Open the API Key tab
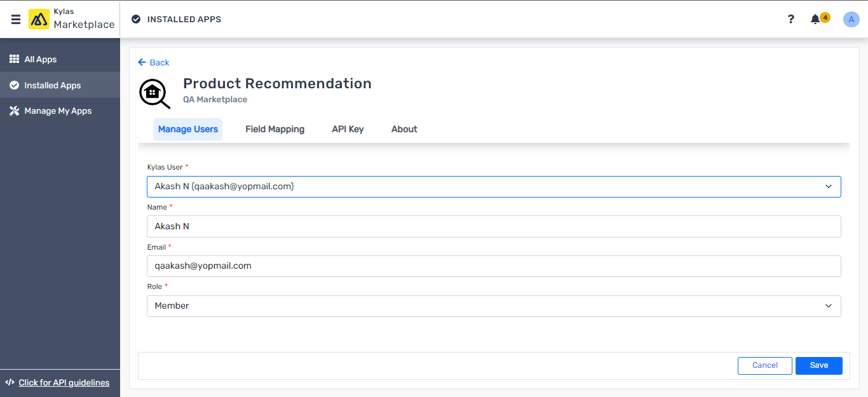This screenshot has height=397, width=868. (x=348, y=129)
